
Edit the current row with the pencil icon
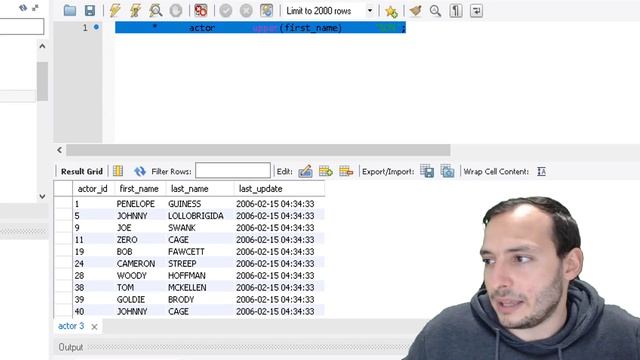pos(305,171)
